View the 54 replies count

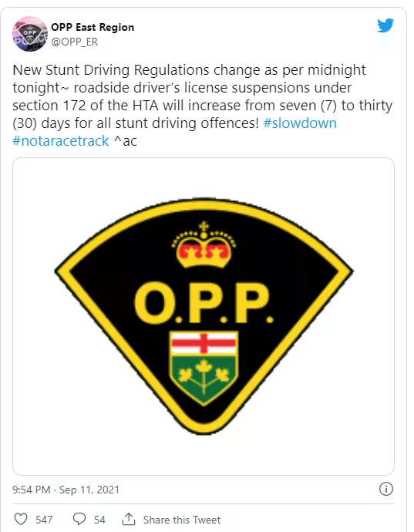pyautogui.click(x=99, y=520)
